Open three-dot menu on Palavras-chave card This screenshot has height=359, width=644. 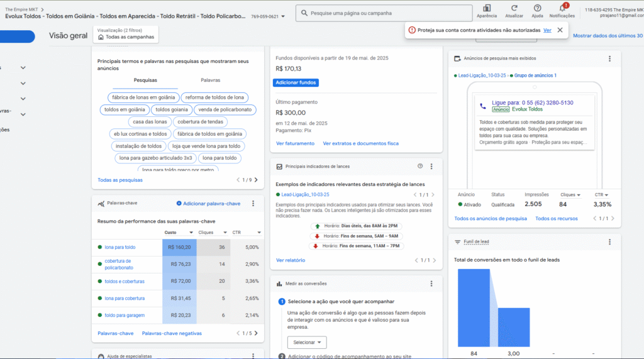pyautogui.click(x=253, y=204)
